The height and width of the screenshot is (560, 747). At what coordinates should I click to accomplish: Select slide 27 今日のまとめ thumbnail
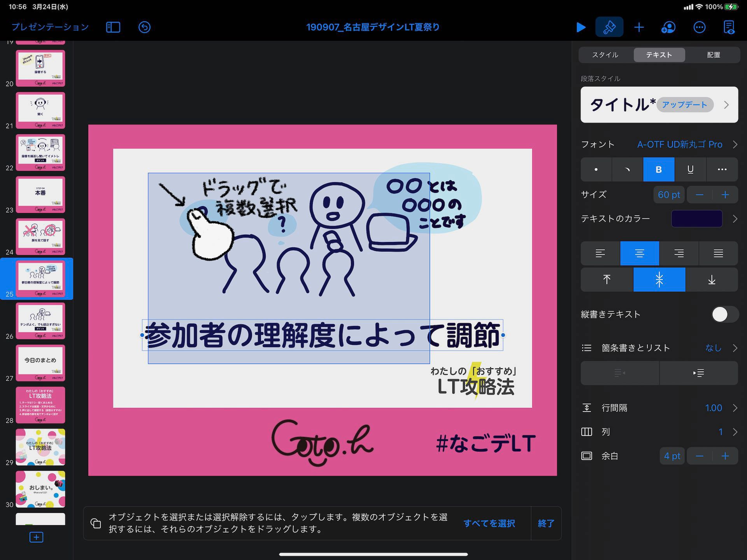tap(40, 363)
